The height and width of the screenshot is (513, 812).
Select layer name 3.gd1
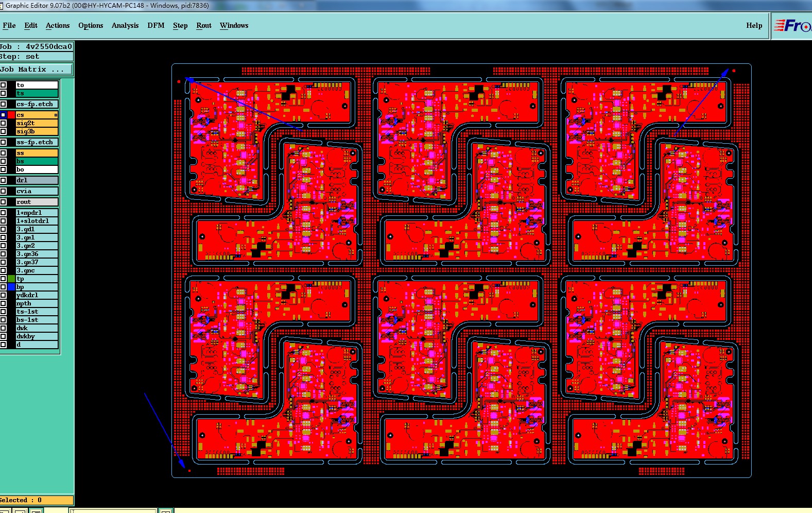[37, 229]
